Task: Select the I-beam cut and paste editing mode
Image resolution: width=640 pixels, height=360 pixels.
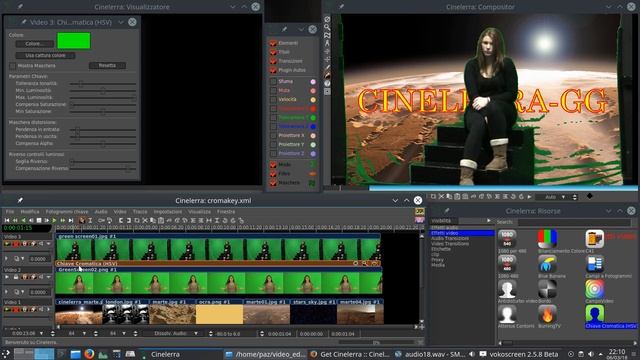Action: click(90, 220)
